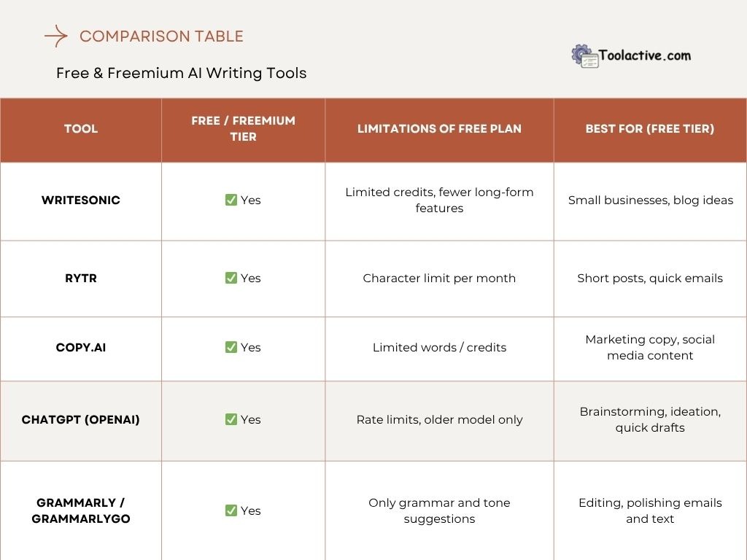Click the Grammarly / GrammarlyGO tool name

[x=81, y=510]
